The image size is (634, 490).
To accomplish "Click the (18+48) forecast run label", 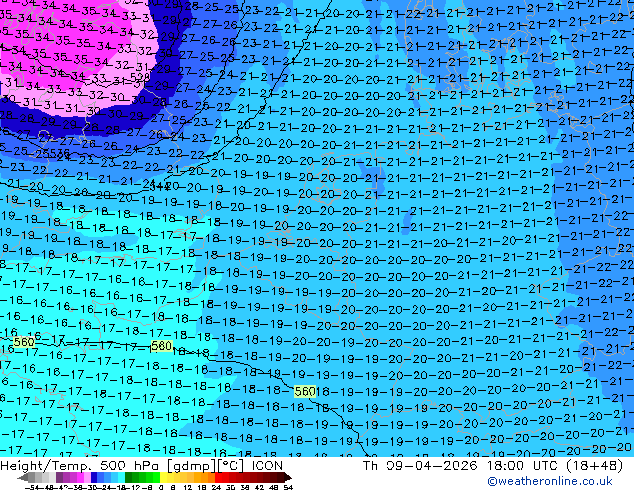I will click(596, 466).
